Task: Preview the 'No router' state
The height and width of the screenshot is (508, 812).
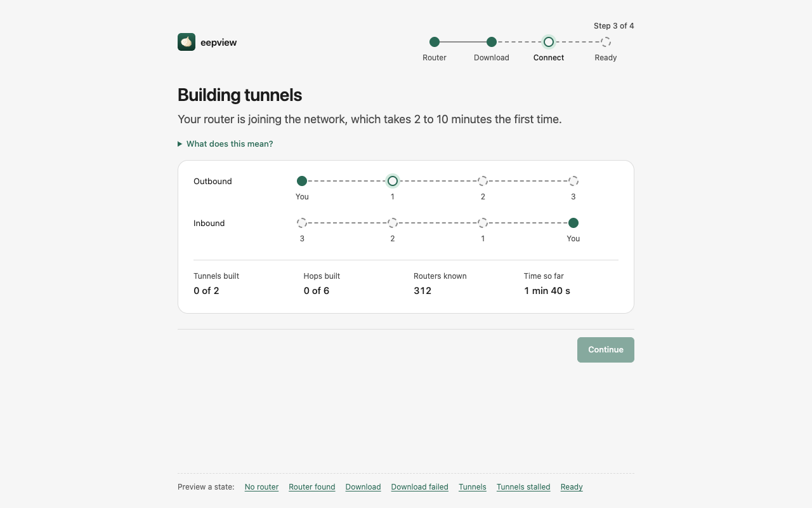Action: click(261, 487)
